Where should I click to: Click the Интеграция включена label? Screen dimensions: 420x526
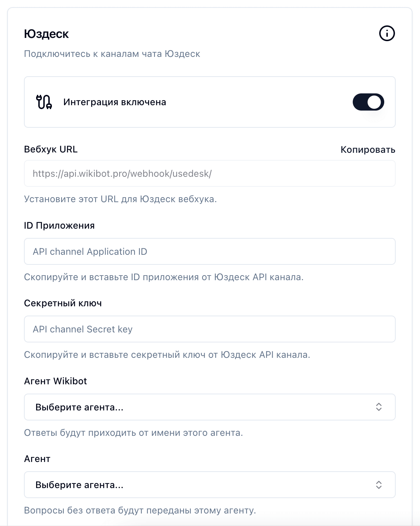114,102
